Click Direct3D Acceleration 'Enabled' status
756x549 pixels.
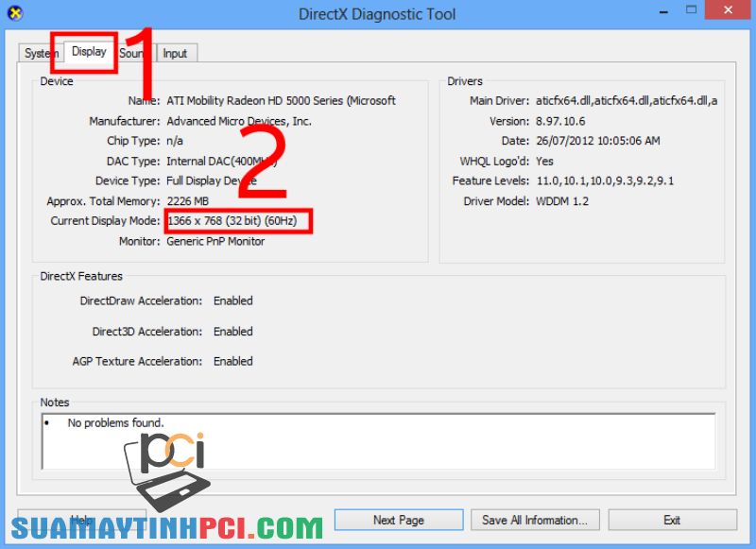pos(232,332)
